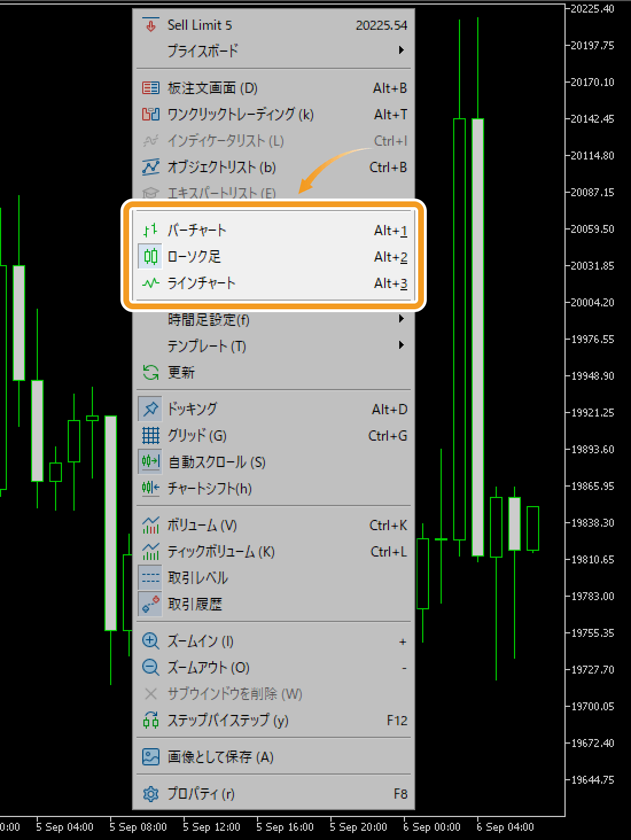Click the オブジェクトリスト chart icon
Image resolution: width=631 pixels, height=840 pixels.
coord(151,167)
